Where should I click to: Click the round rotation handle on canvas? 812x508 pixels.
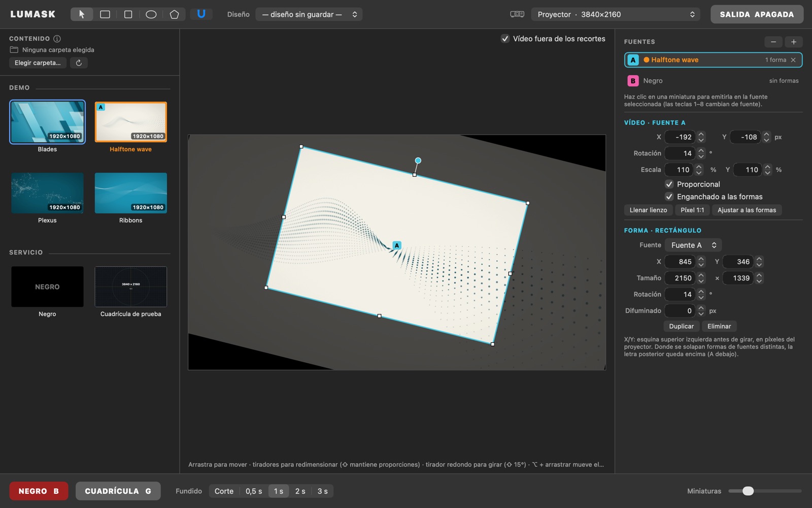click(x=418, y=161)
